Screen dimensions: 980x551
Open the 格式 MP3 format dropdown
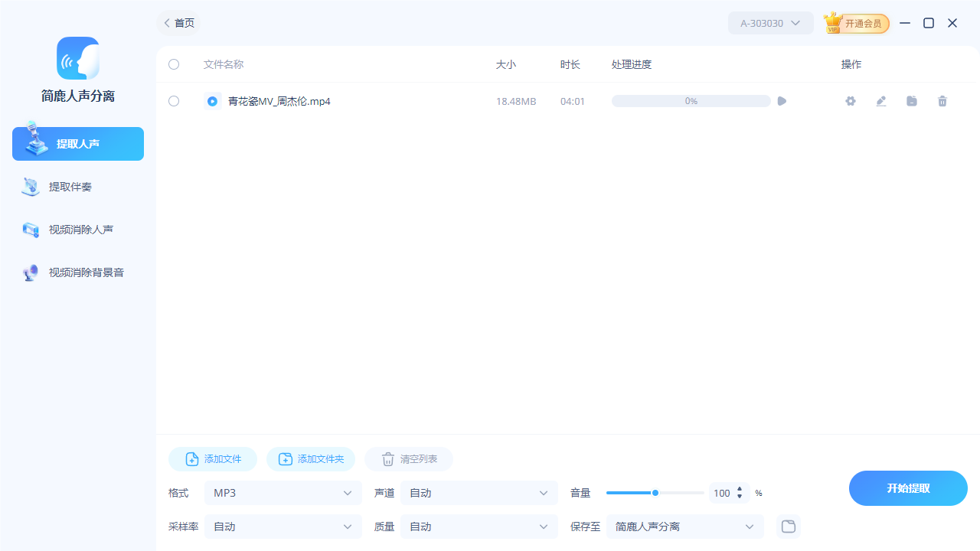(x=283, y=493)
